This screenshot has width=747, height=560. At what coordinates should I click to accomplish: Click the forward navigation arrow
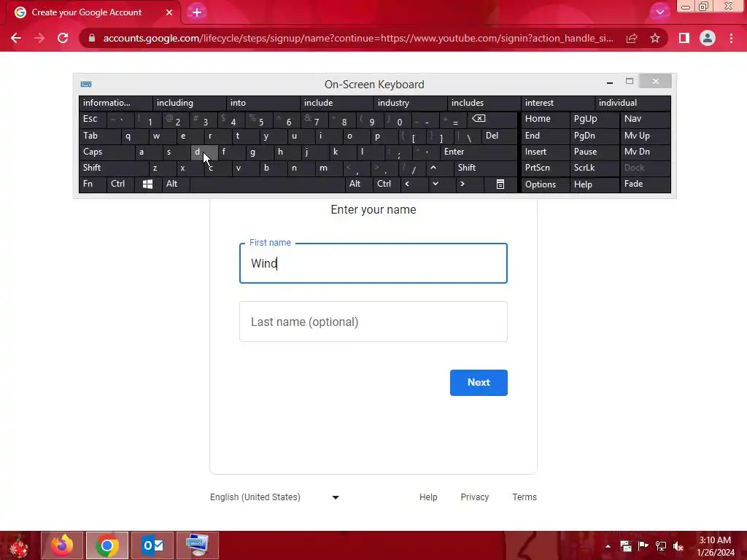pyautogui.click(x=39, y=38)
